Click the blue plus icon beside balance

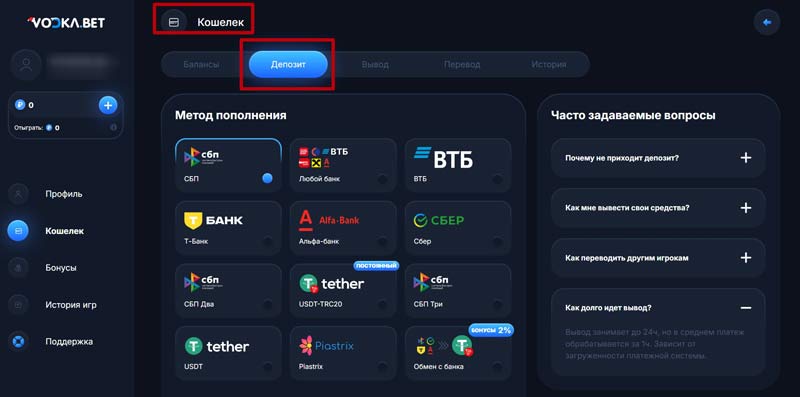[x=108, y=106]
